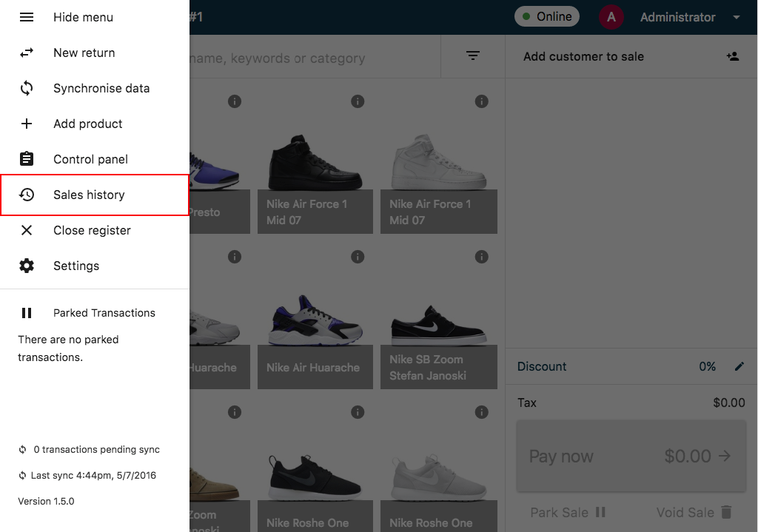Select white Nike Air Force 1 Mid 07 thumbnail
This screenshot has width=758, height=532.
coord(438,162)
